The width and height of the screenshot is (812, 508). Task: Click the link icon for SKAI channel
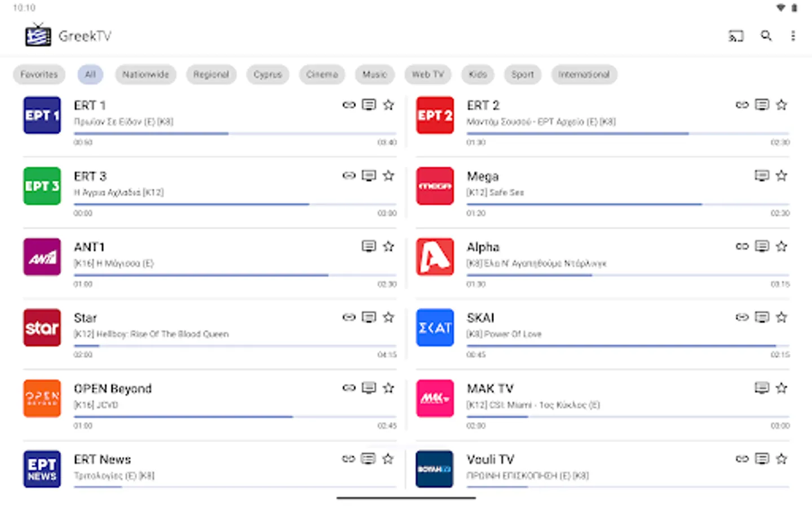pyautogui.click(x=742, y=317)
